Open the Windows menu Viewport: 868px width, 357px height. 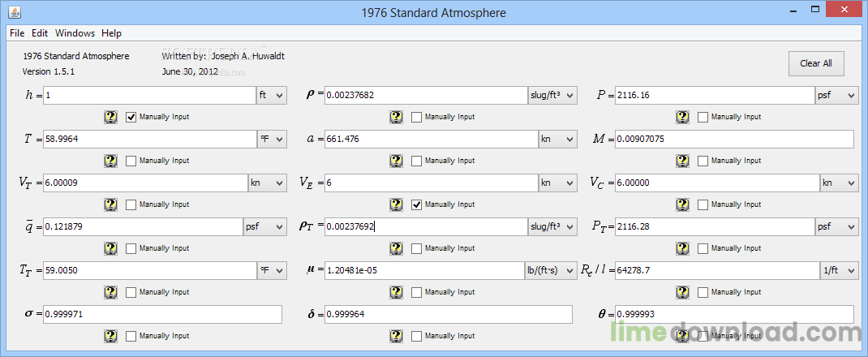tap(75, 33)
